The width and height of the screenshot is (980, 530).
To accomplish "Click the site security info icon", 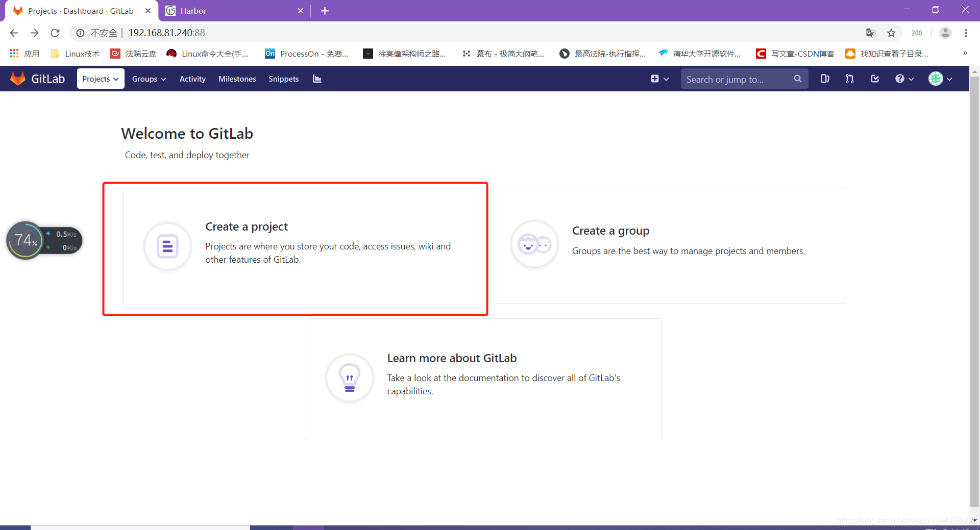I will point(80,33).
